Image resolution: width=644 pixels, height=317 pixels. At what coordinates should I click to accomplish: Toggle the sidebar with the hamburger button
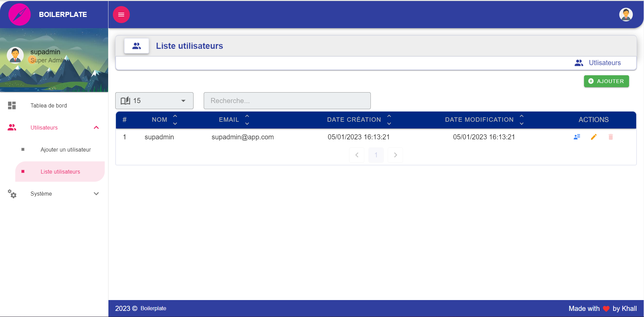pos(121,15)
